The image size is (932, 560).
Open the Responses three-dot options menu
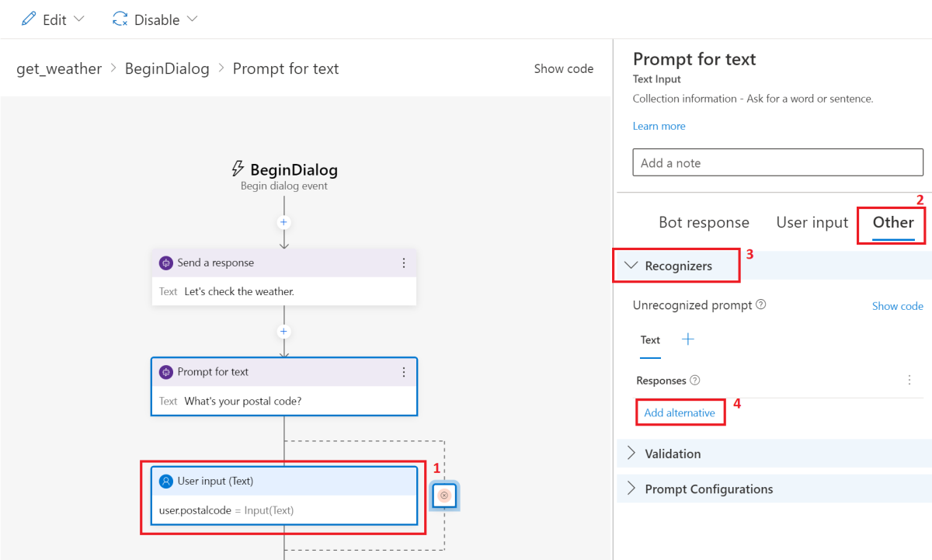(x=909, y=381)
